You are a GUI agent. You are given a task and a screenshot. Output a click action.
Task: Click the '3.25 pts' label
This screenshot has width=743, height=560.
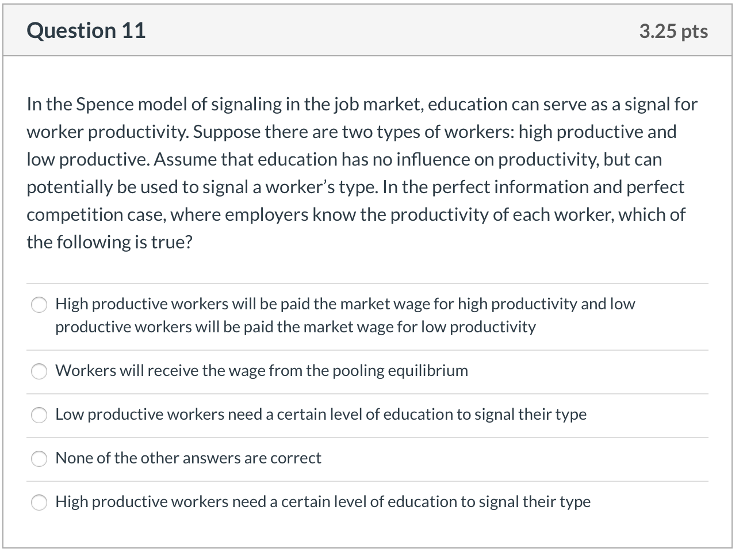(x=673, y=31)
